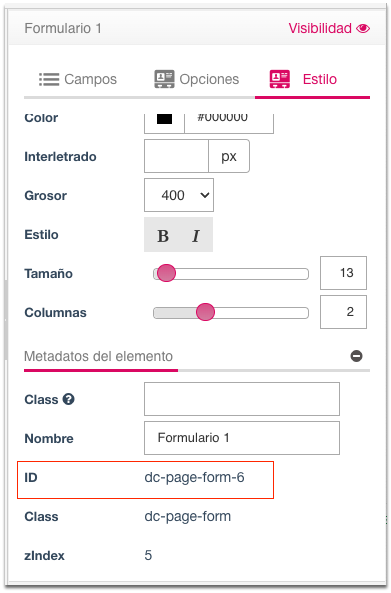391x593 pixels.
Task: Toggle Visibilidad eye icon
Action: coord(363,28)
